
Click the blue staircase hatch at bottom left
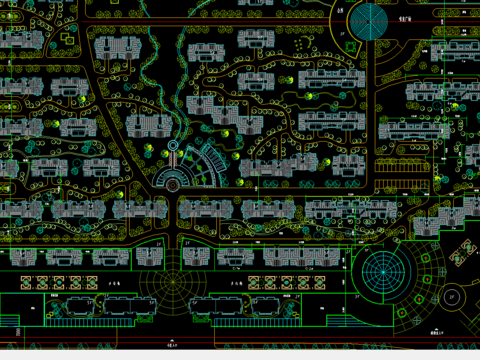10,321
